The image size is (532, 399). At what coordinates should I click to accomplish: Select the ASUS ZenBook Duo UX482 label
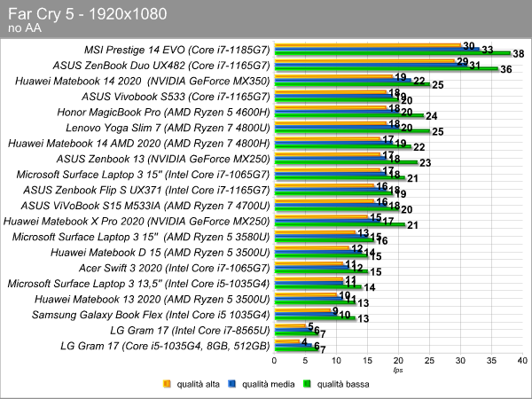[161, 66]
